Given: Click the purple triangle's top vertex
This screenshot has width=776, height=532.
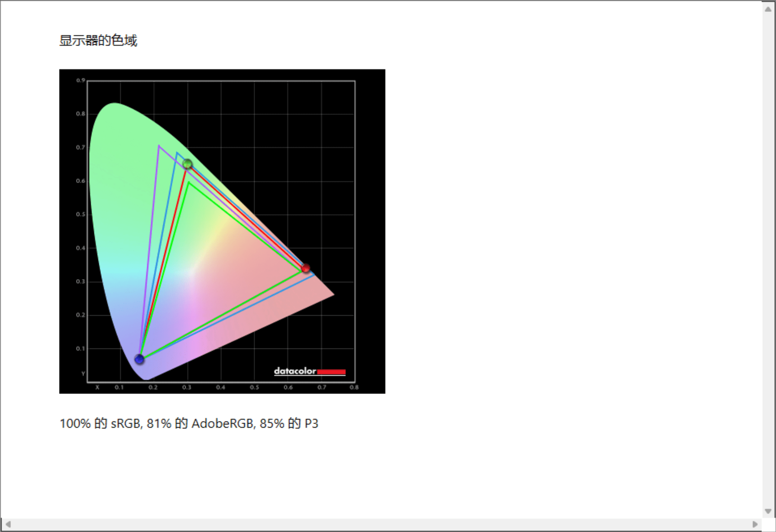Looking at the screenshot, I should pyautogui.click(x=159, y=146).
